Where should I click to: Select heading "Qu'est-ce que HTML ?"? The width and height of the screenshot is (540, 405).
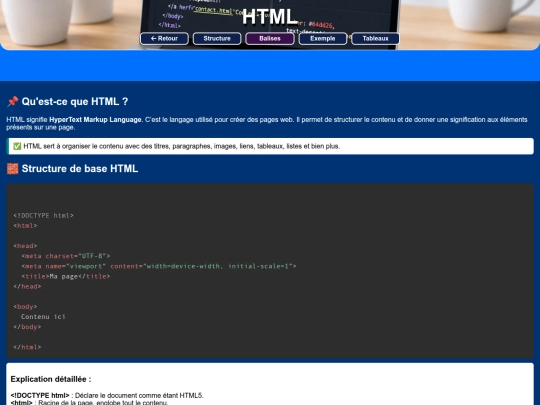[75, 102]
